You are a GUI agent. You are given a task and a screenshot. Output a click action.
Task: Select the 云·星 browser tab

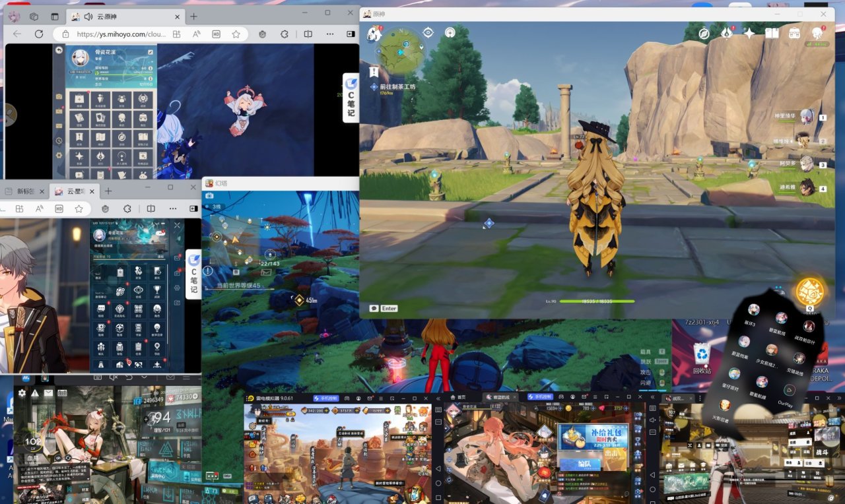tap(74, 191)
